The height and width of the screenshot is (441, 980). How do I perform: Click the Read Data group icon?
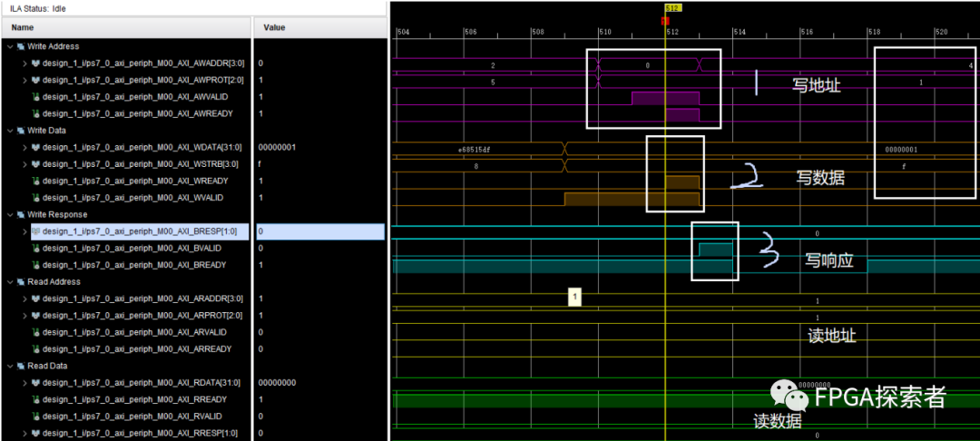21,366
